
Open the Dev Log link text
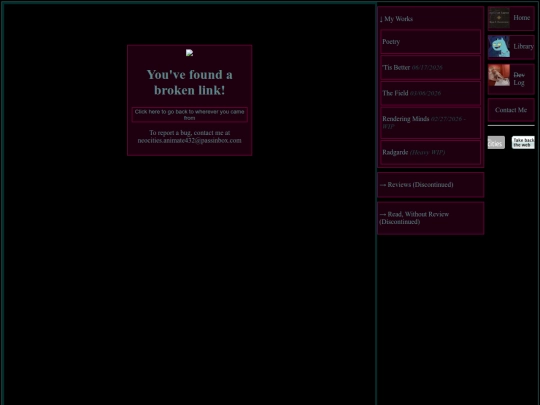(519, 79)
